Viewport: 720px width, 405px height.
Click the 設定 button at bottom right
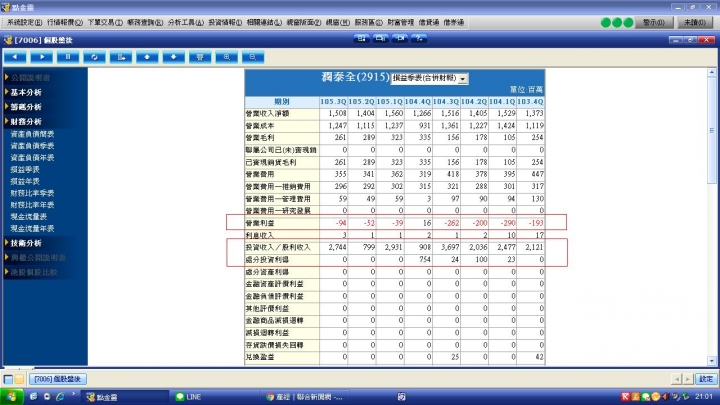(x=706, y=379)
